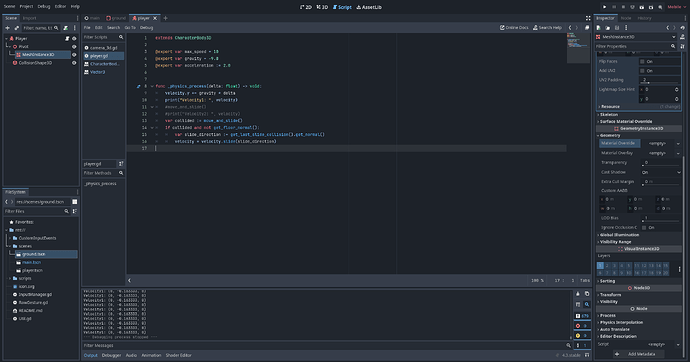Toggle editor messages filter in Output
This screenshot has width=690, height=362.
[x=582, y=345]
